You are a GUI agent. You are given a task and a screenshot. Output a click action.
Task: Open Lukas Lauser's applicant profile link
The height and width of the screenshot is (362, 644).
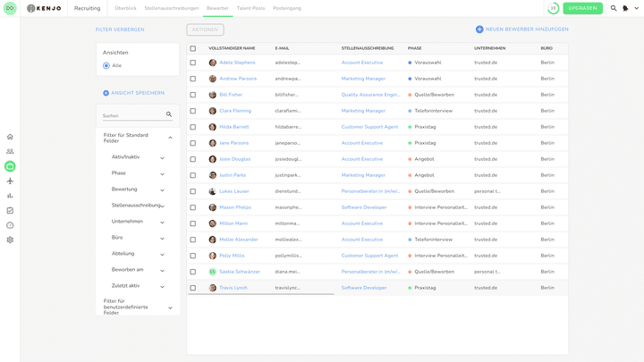point(234,191)
